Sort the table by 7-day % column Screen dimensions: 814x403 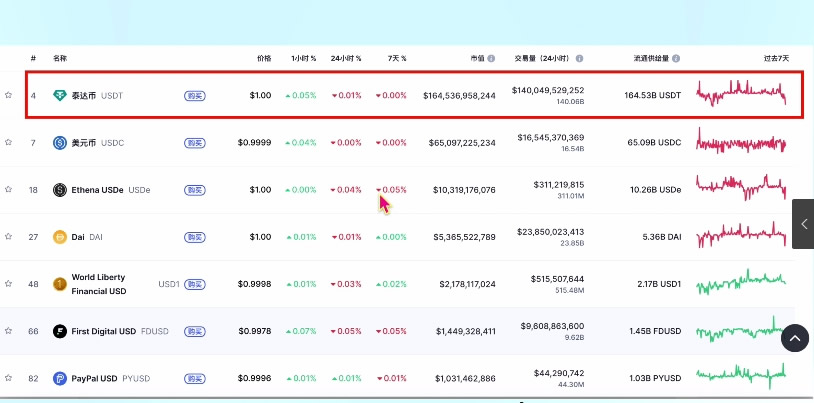pyautogui.click(x=396, y=59)
